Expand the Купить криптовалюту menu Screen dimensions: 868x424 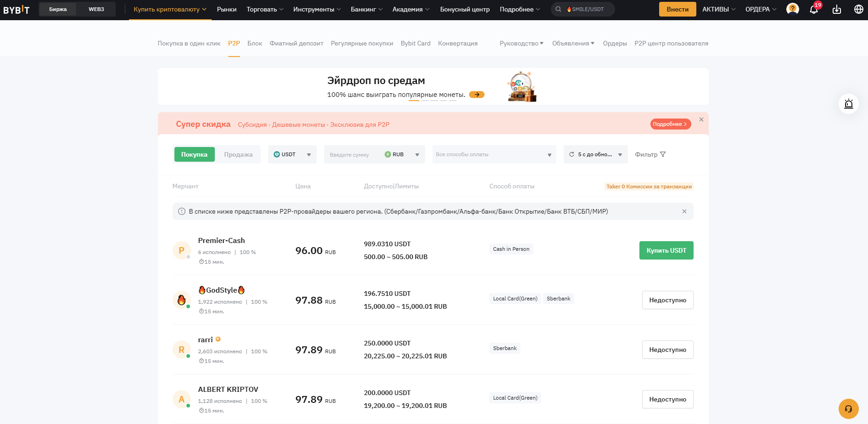[x=170, y=9]
